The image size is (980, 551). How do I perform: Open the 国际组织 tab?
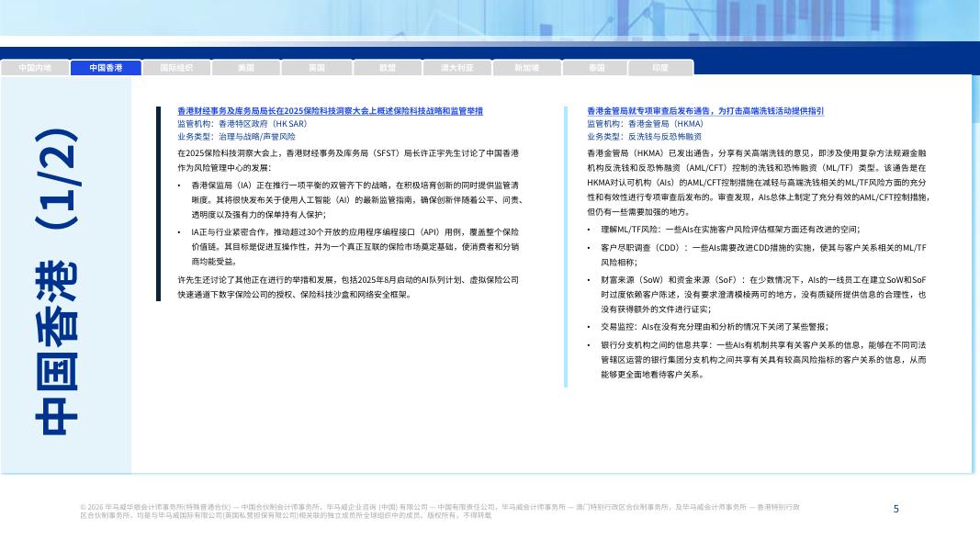pyautogui.click(x=176, y=67)
